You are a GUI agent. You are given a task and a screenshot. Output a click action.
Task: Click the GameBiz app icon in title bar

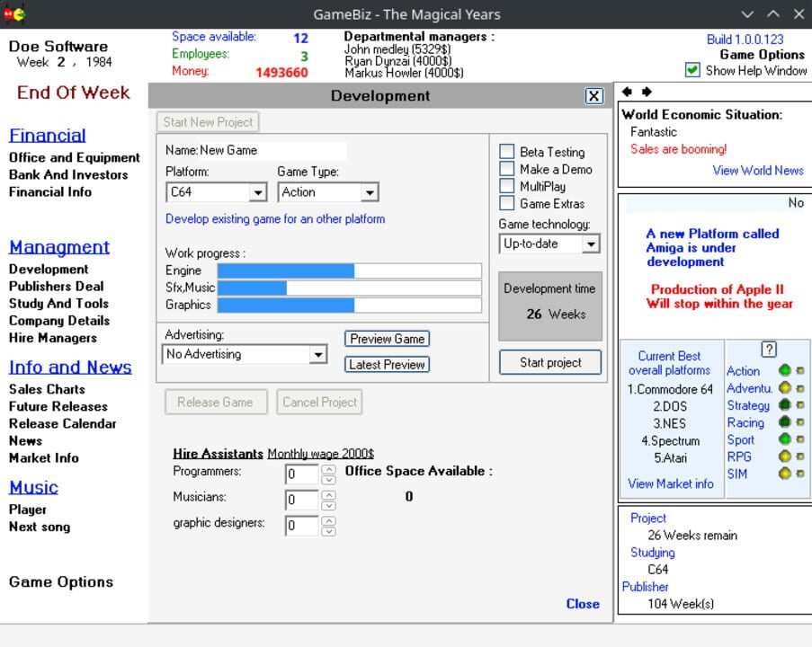click(13, 13)
